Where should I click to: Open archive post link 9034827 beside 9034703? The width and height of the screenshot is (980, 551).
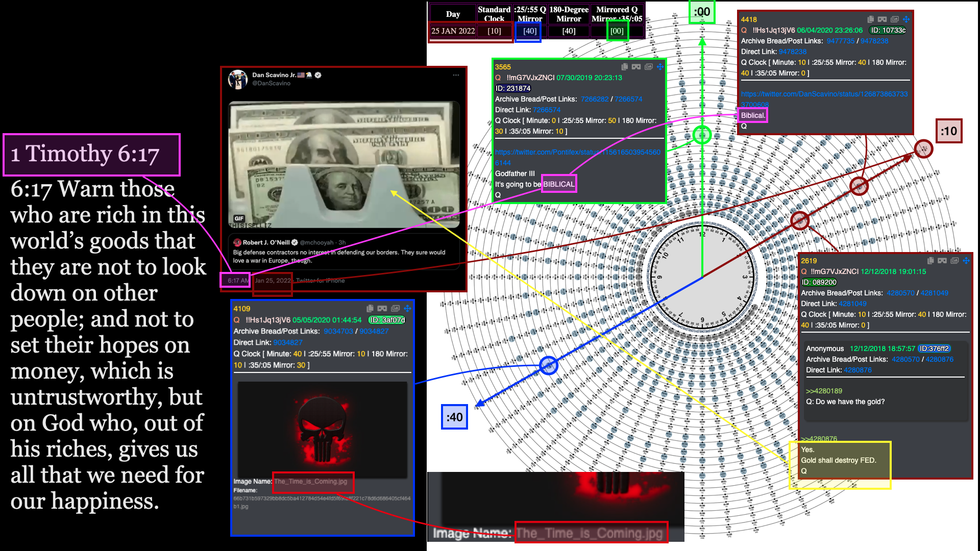pyautogui.click(x=374, y=331)
